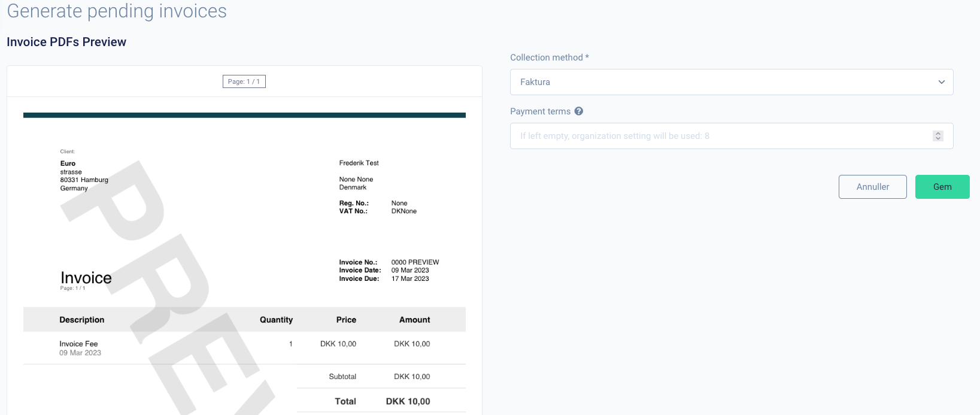Click the 'Price' column header
The image size is (980, 415).
pos(346,320)
